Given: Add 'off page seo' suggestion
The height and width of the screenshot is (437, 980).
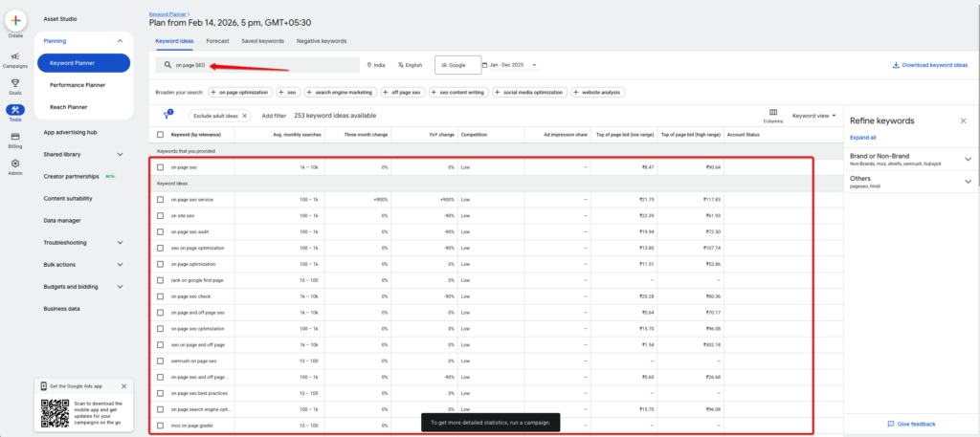Looking at the screenshot, I should (x=403, y=93).
